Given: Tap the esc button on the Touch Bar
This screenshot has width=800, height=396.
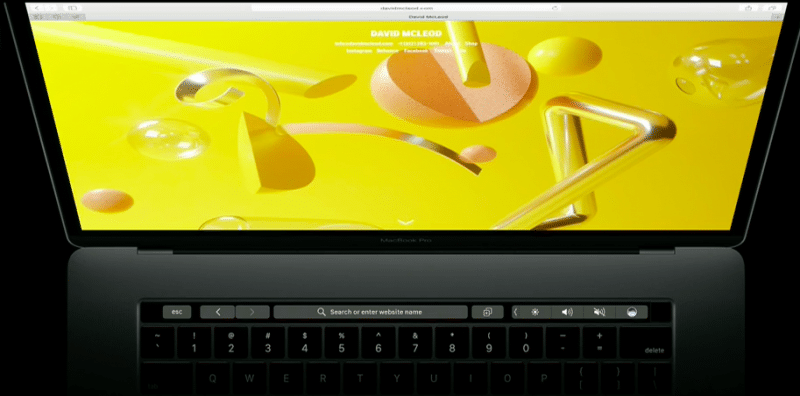Looking at the screenshot, I should pos(177,312).
